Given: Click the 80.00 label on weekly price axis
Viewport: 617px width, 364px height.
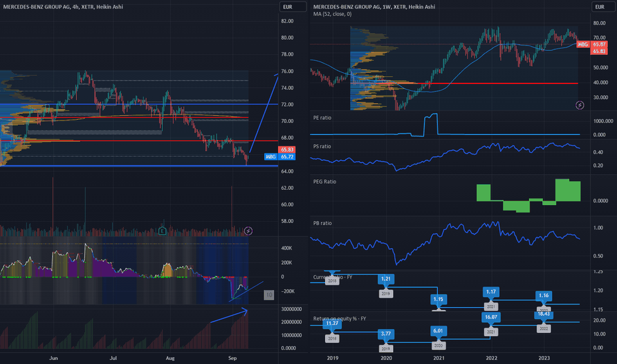Looking at the screenshot, I should pos(599,23).
